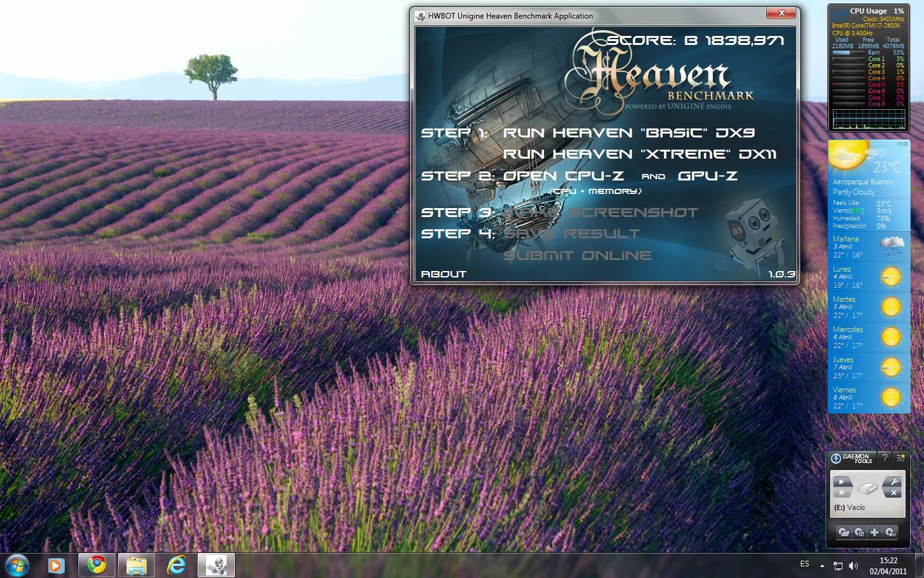Screen dimensions: 924x578
Task: Remove virtual drive with X icon
Action: pos(893,493)
